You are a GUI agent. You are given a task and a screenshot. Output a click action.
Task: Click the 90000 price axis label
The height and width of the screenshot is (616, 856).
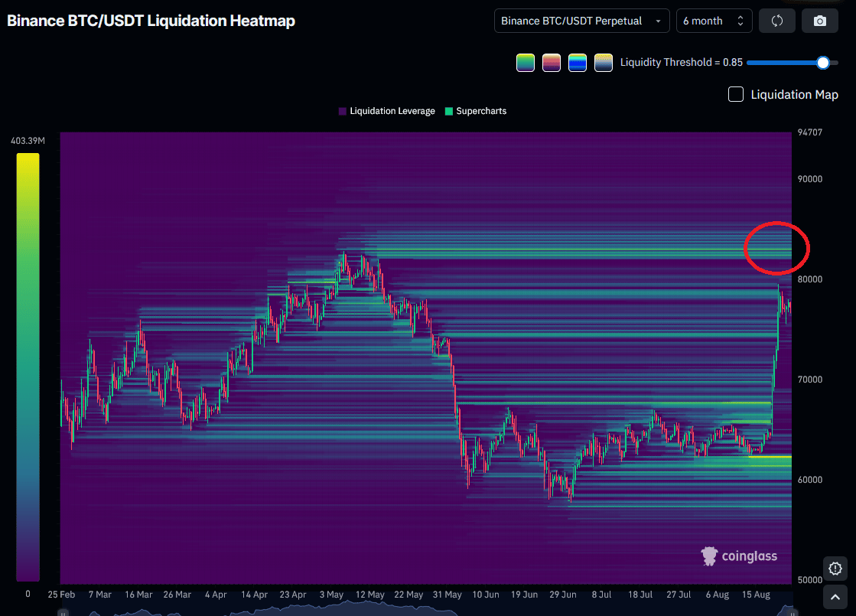pos(809,179)
